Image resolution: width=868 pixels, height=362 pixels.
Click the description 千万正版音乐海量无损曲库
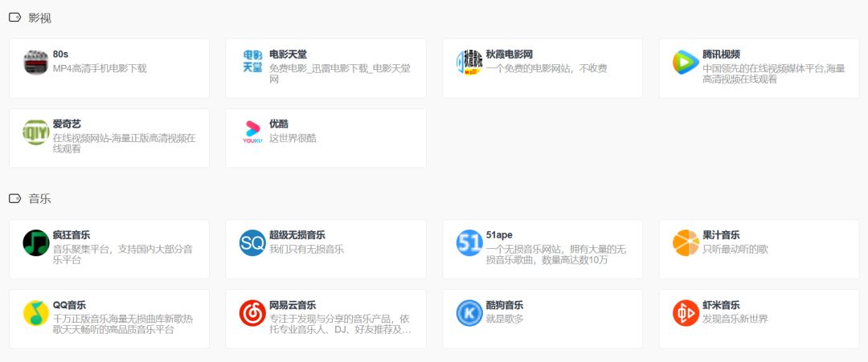(x=123, y=325)
